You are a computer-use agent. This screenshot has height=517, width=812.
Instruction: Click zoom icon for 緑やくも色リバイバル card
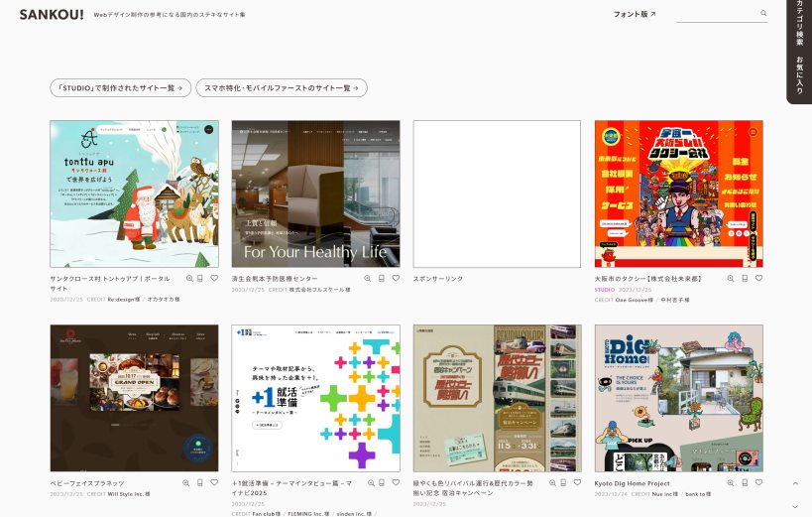[548, 483]
